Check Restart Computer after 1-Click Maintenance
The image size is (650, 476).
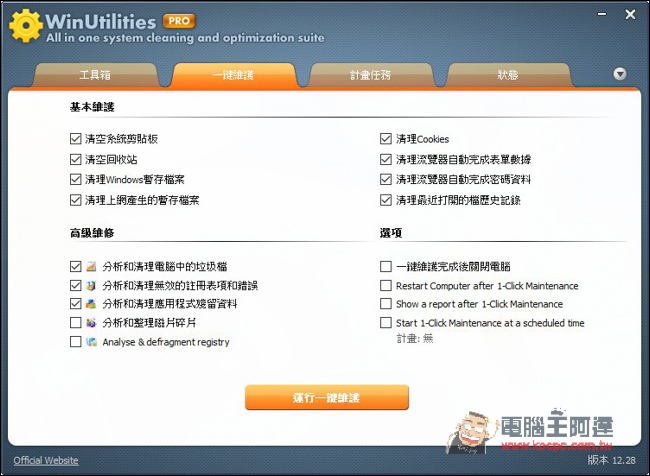click(x=386, y=285)
